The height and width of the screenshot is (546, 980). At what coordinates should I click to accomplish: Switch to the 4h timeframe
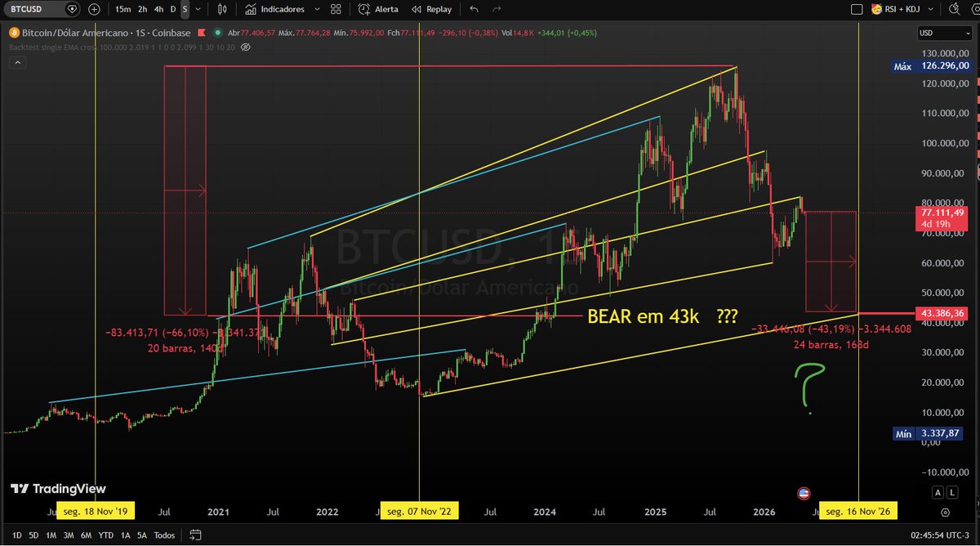coord(158,9)
